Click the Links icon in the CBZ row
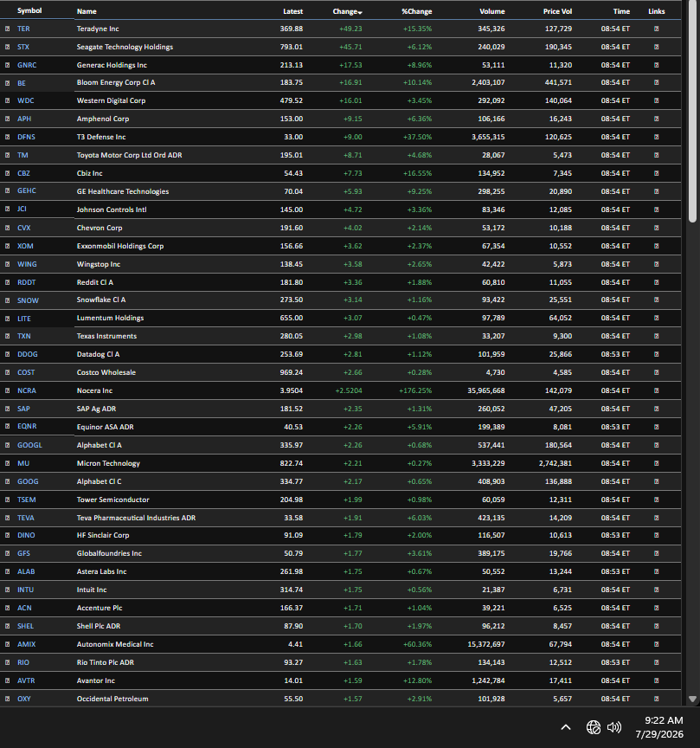The width and height of the screenshot is (700, 748). coord(656,173)
